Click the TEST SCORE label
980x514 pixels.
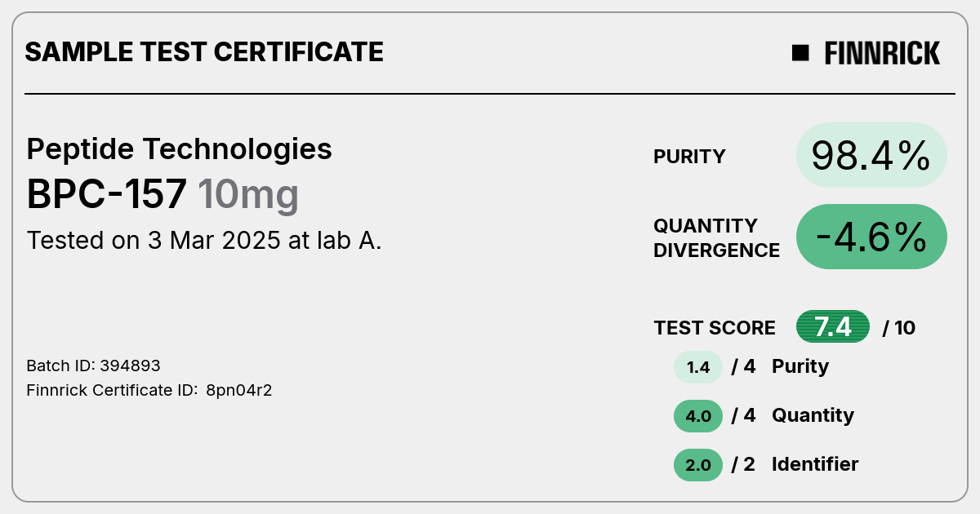(x=715, y=328)
